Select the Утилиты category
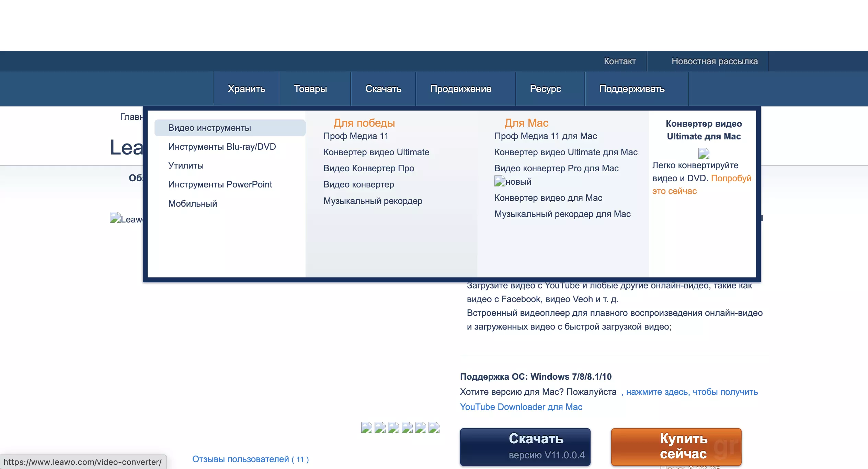Image resolution: width=868 pixels, height=469 pixels. [186, 165]
